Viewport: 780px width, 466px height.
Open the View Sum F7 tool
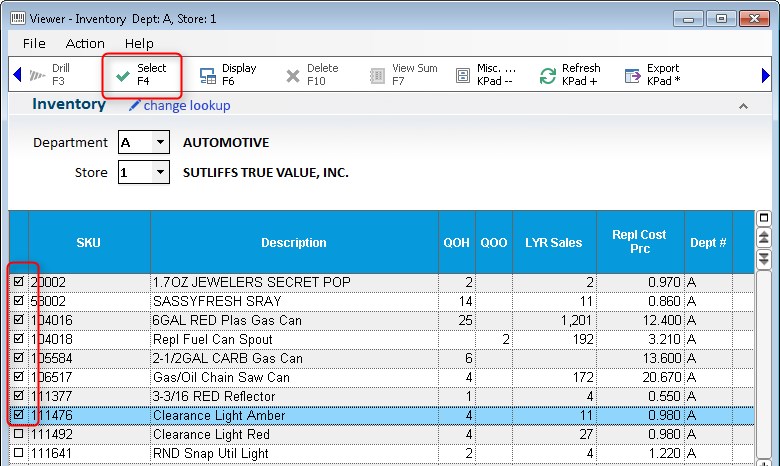(377, 75)
